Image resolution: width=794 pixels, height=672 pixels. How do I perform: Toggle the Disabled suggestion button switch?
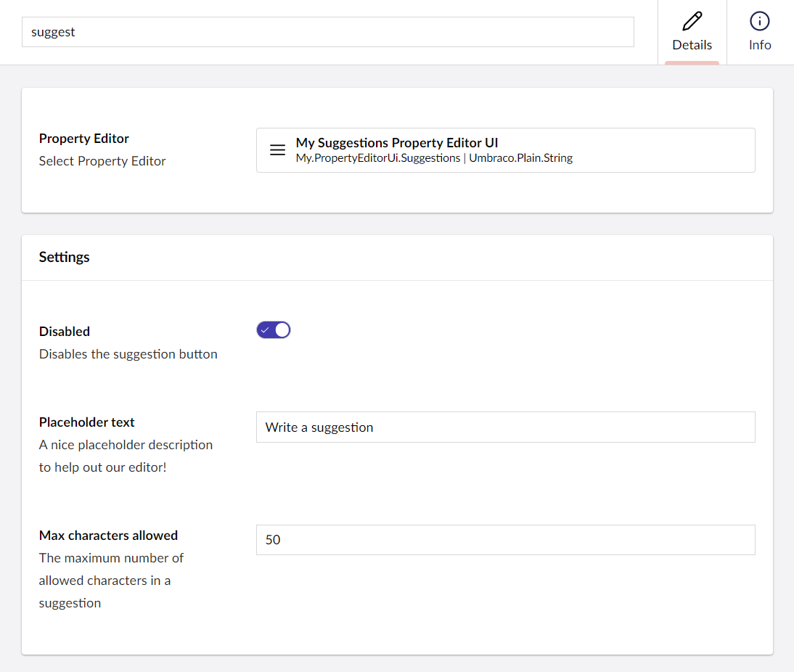[x=274, y=330]
